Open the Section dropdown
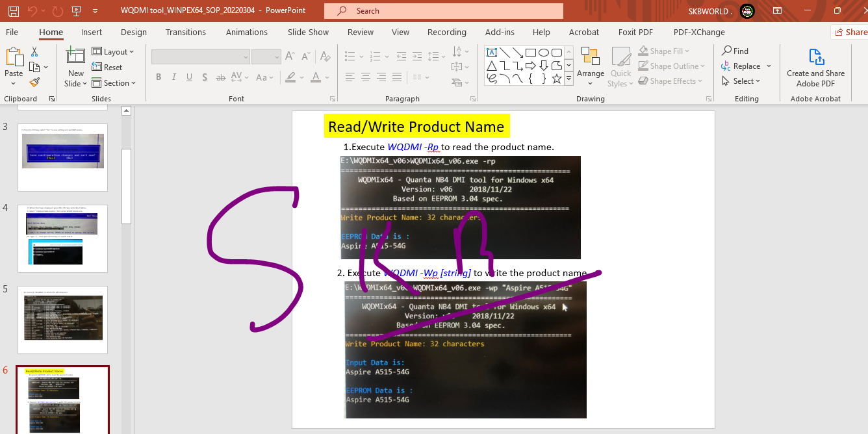 click(114, 83)
